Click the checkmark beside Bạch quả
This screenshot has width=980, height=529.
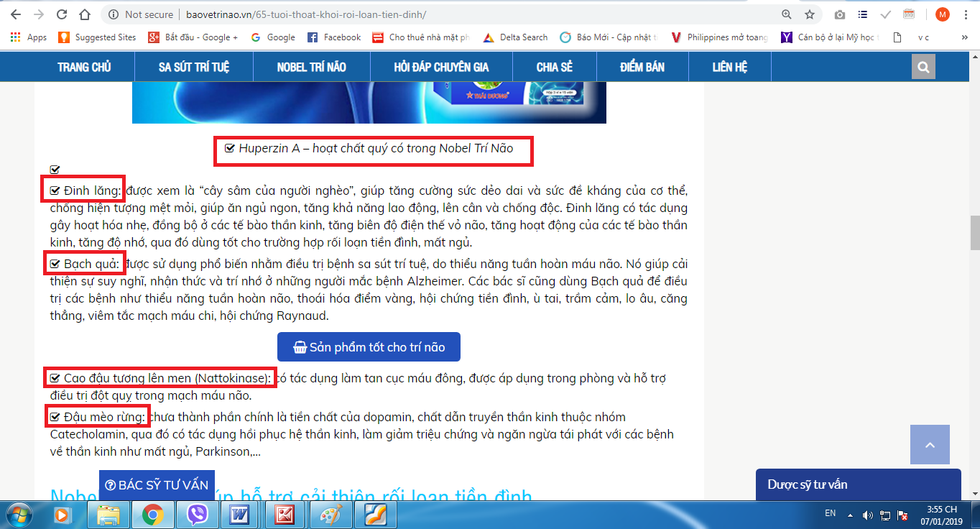click(55, 264)
